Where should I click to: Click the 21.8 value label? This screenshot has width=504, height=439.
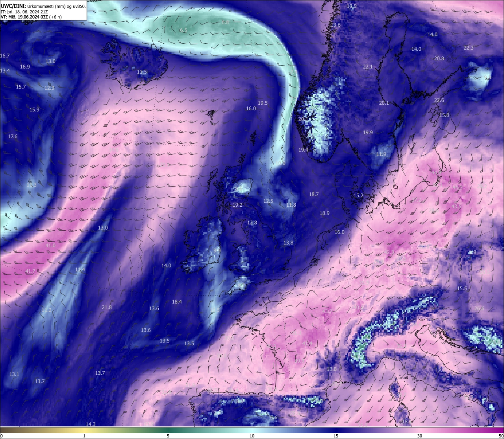tap(107, 307)
